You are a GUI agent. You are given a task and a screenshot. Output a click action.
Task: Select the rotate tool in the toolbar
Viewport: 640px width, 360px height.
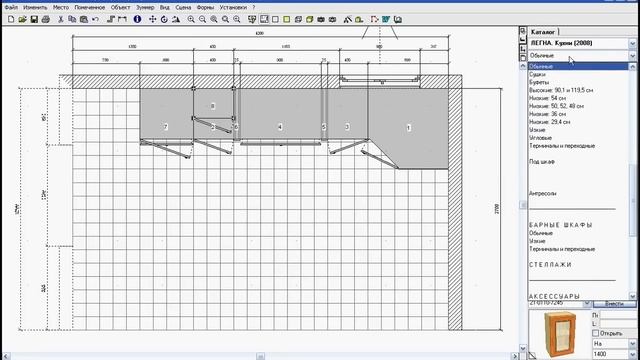click(x=164, y=19)
